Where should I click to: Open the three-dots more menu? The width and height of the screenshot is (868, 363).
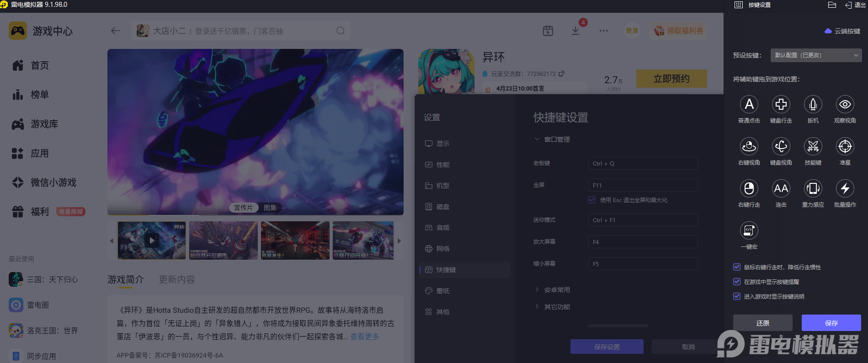click(x=604, y=31)
